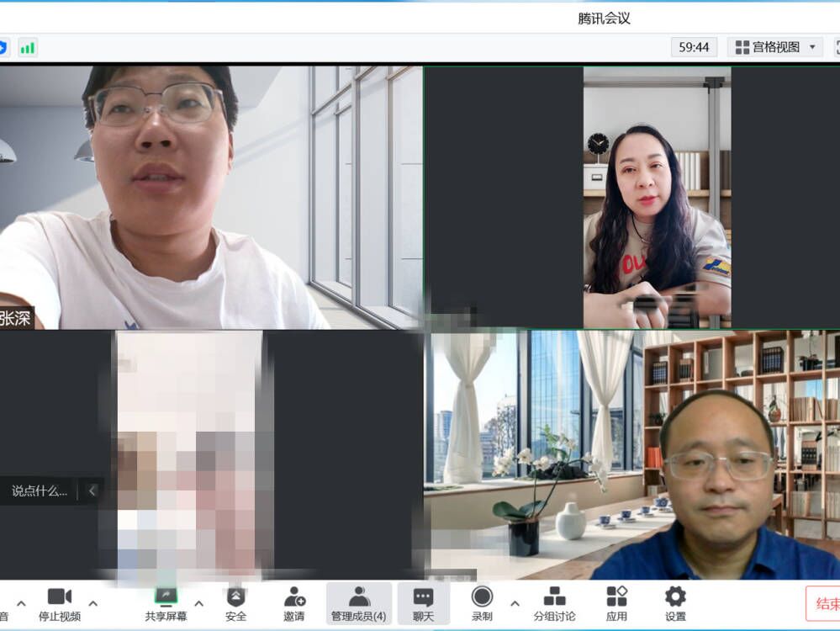The width and height of the screenshot is (840, 631).
Task: Open the security (安全) shield icon
Action: pos(236,602)
